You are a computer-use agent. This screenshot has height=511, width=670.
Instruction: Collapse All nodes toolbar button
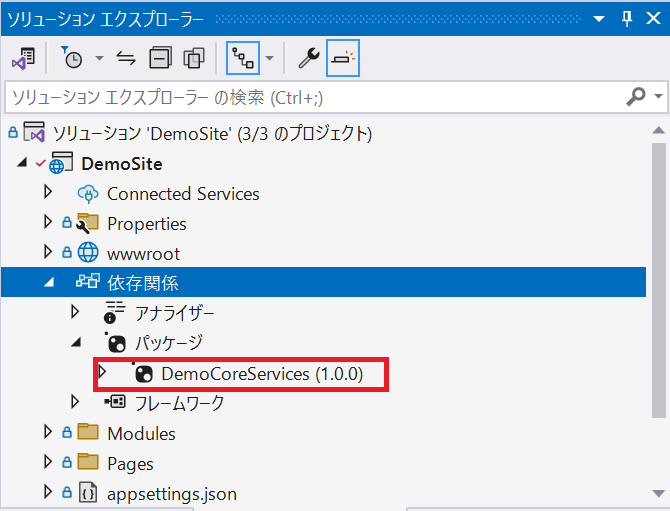pyautogui.click(x=160, y=58)
